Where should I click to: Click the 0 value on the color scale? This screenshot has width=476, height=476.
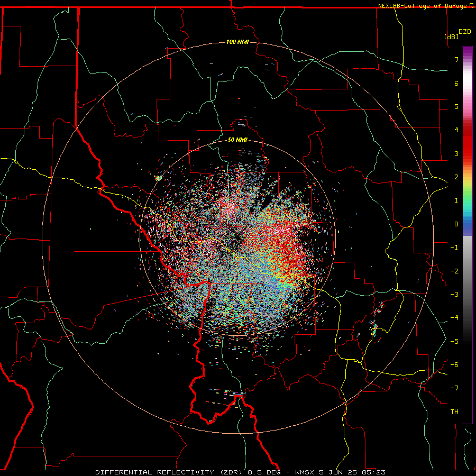point(456,224)
